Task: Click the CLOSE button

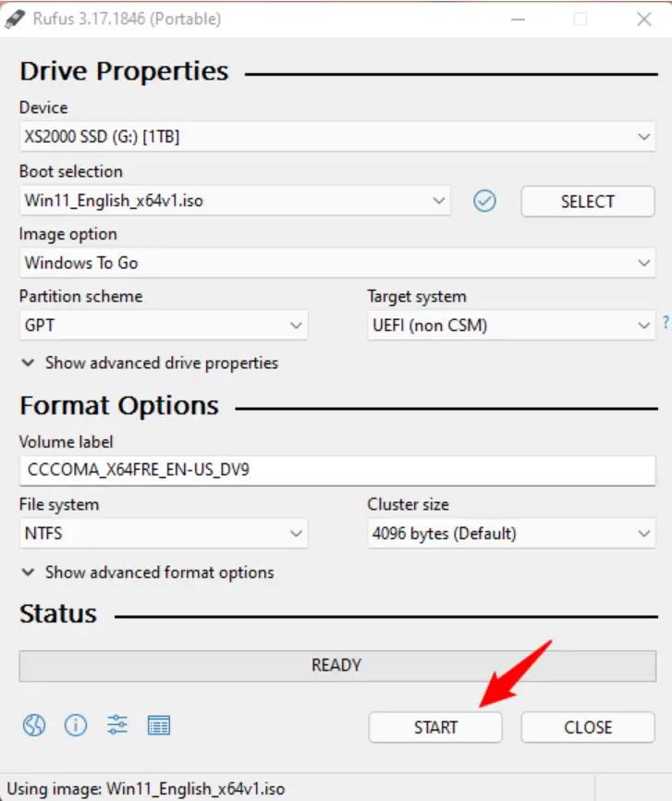Action: 588,727
